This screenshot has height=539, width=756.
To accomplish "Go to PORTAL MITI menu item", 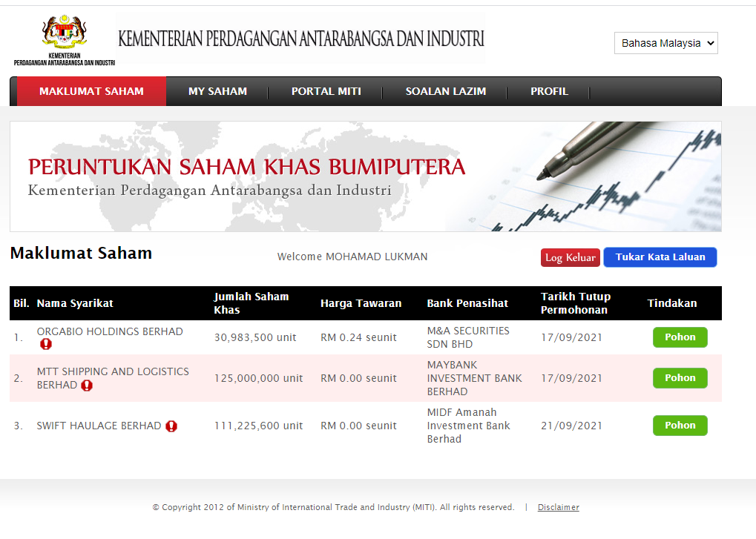I will coord(326,91).
